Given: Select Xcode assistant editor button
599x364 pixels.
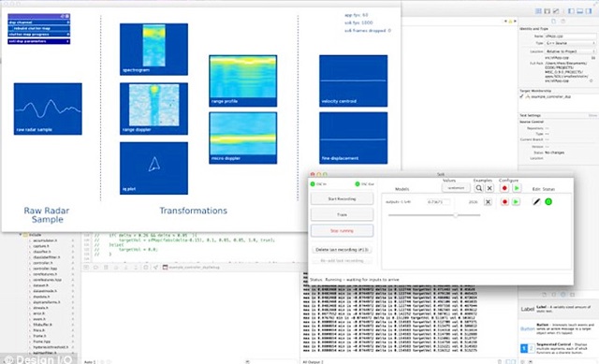Looking at the screenshot, I should (x=547, y=11).
